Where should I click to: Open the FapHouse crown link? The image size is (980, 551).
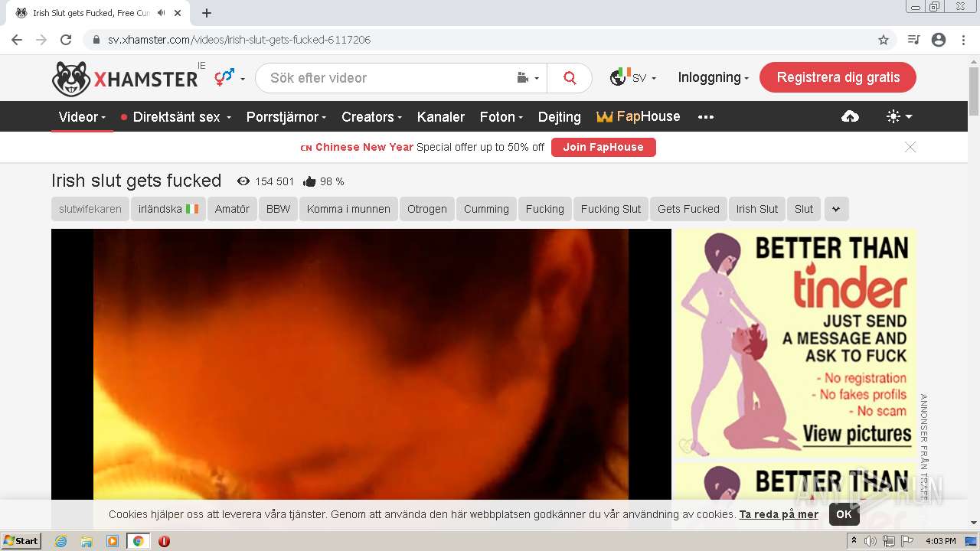(x=639, y=117)
